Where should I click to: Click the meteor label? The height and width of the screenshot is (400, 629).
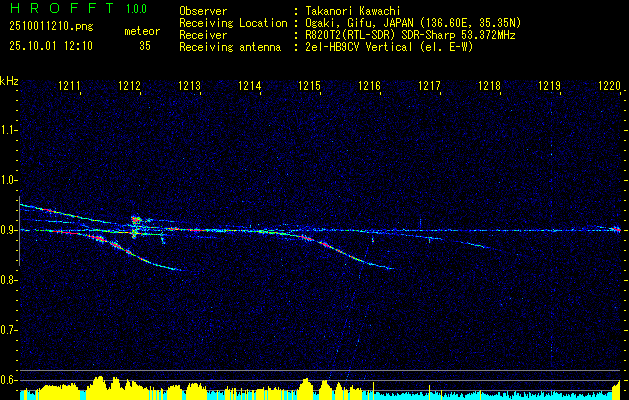click(x=142, y=31)
